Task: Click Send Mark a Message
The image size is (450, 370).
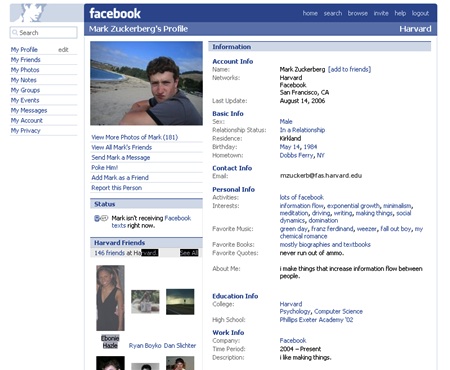Action: (x=121, y=158)
